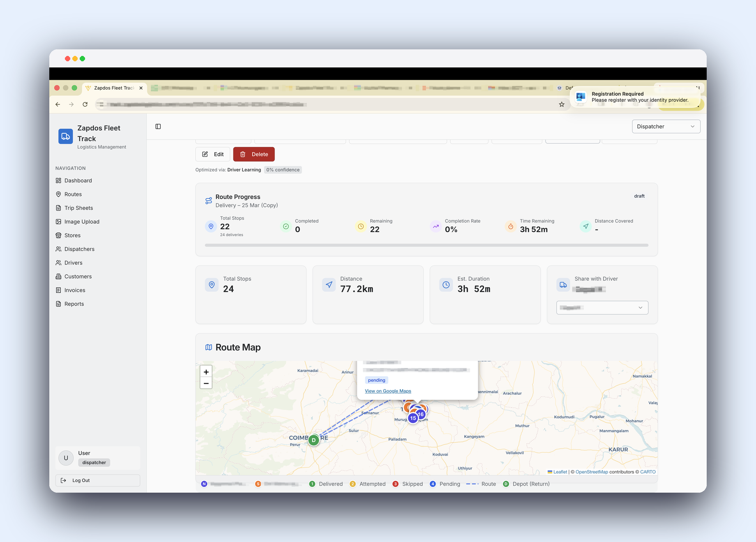Reload the page in browser

click(85, 104)
